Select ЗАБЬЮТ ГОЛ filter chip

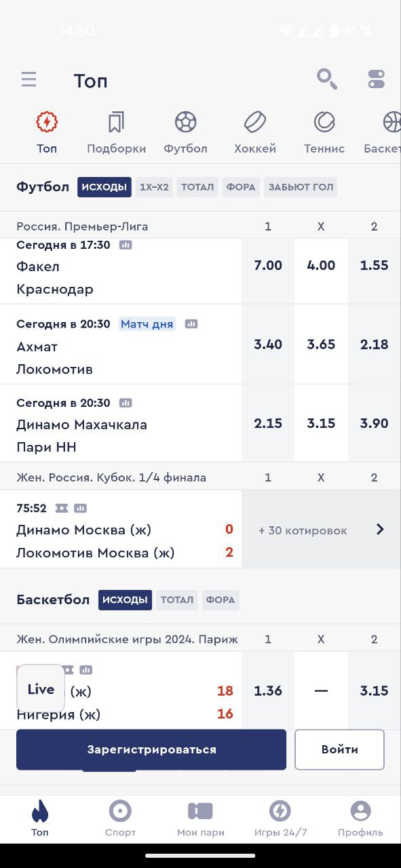[301, 187]
